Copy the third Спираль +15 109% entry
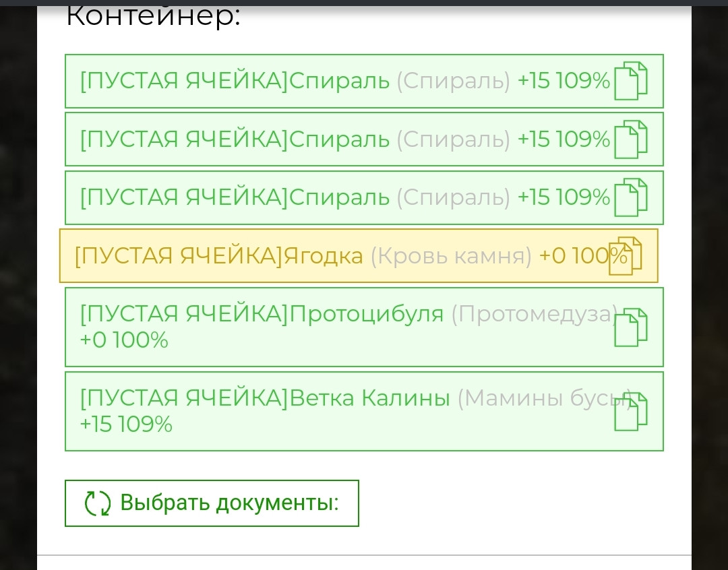728x570 pixels. pyautogui.click(x=630, y=197)
